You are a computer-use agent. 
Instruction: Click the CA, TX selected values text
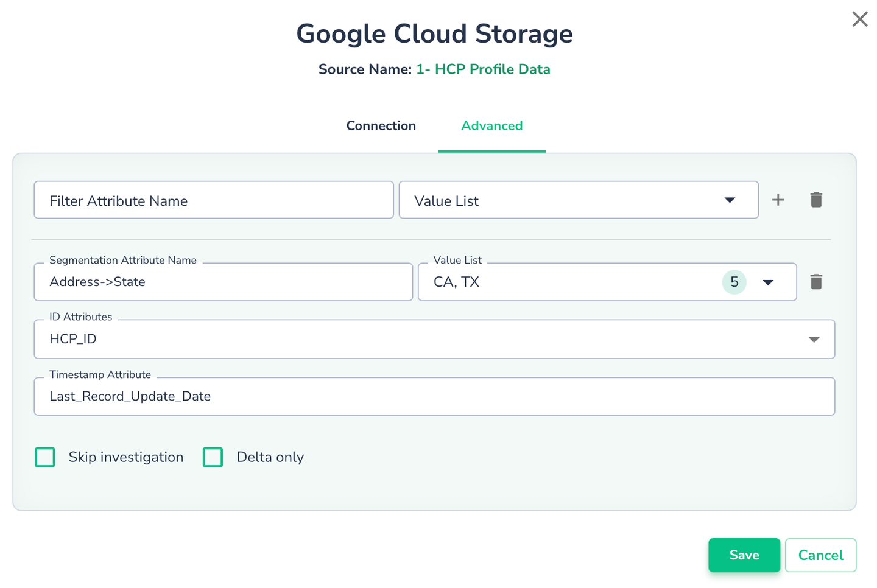click(x=456, y=282)
